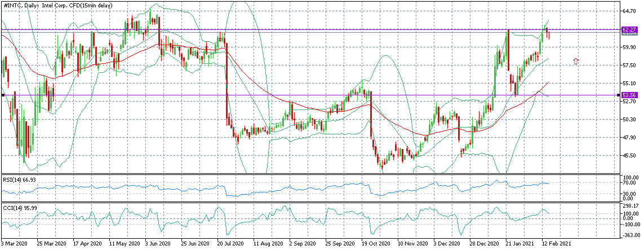The image size is (644, 250).
Task: Click the red up-arrow marker on chart
Action: click(x=576, y=62)
